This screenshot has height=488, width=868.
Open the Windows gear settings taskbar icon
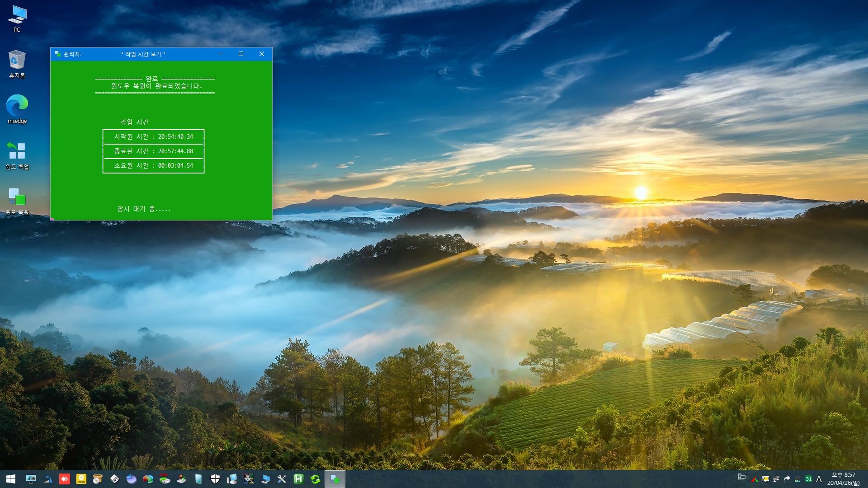(249, 479)
